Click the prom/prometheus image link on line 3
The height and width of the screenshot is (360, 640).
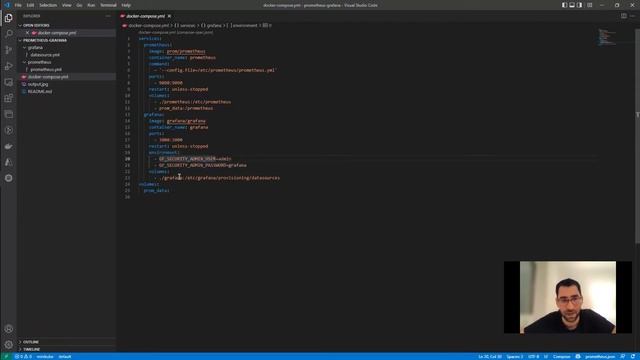pos(186,51)
